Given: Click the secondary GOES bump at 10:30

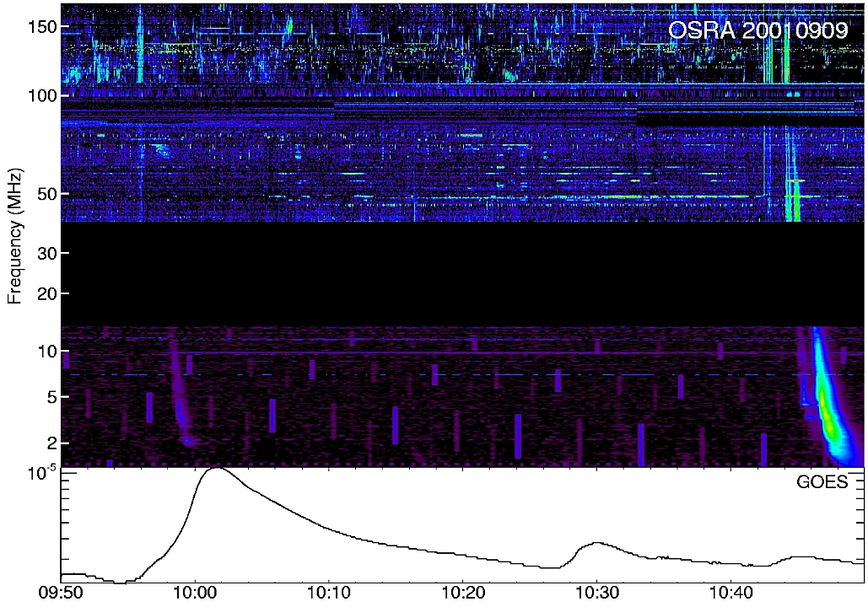Looking at the screenshot, I should [x=596, y=544].
